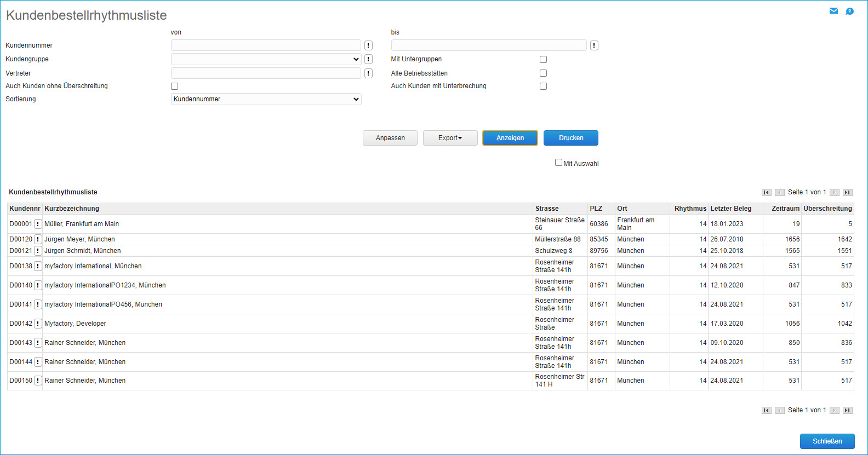Click the Schließen button
The height and width of the screenshot is (455, 868).
pyautogui.click(x=827, y=441)
